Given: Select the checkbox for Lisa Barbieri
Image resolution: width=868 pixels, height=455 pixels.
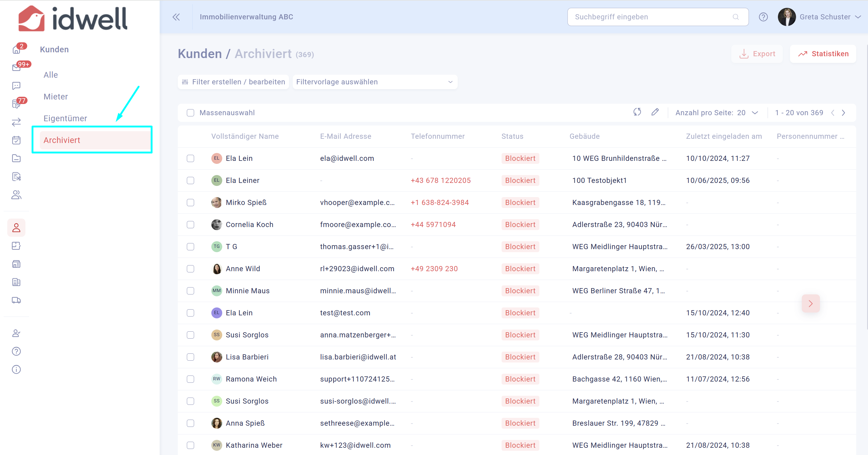Looking at the screenshot, I should coord(190,357).
